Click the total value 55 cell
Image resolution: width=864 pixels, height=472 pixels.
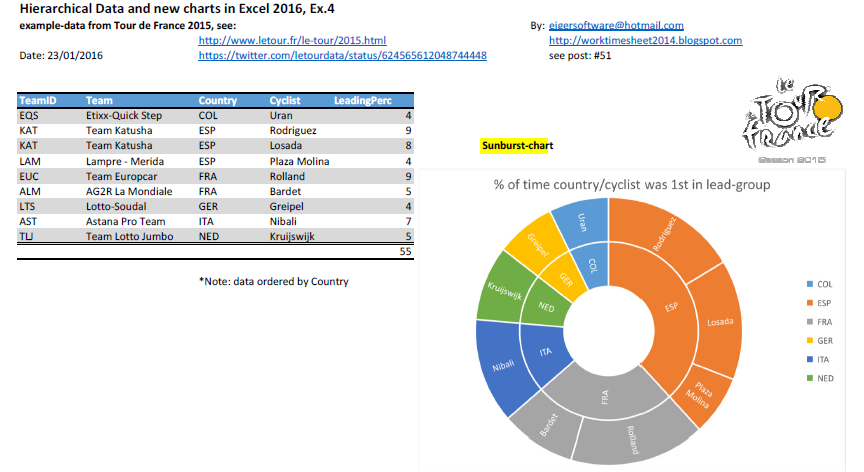406,251
